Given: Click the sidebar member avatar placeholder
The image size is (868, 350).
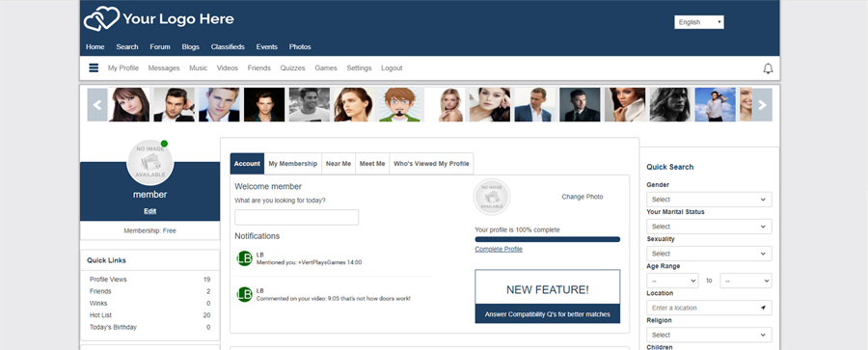Looking at the screenshot, I should tap(150, 162).
